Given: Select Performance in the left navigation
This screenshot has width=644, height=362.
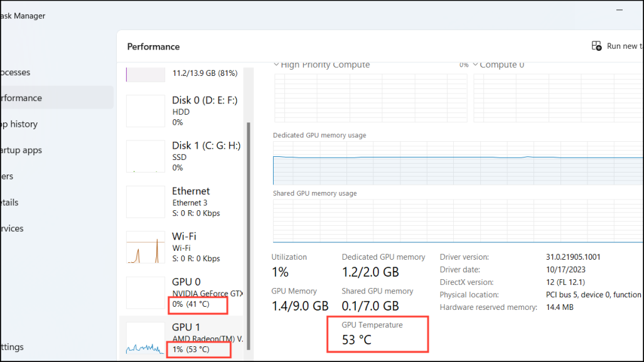Looking at the screenshot, I should click(x=21, y=98).
